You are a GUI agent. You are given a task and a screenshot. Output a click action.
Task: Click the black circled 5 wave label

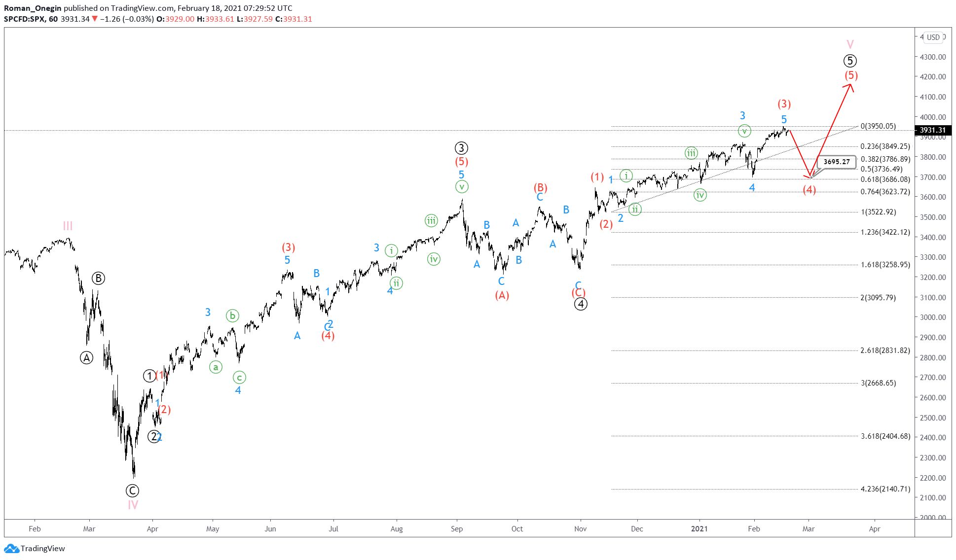pos(849,61)
